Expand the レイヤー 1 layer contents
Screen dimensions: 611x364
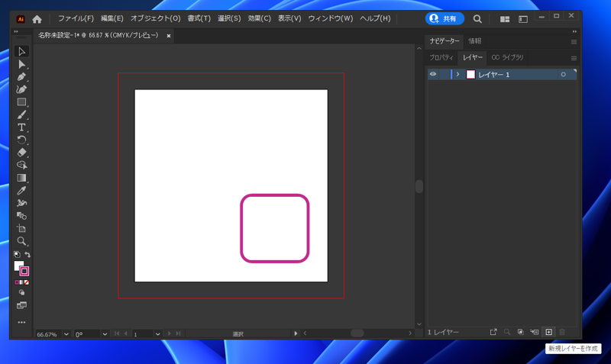pos(457,74)
